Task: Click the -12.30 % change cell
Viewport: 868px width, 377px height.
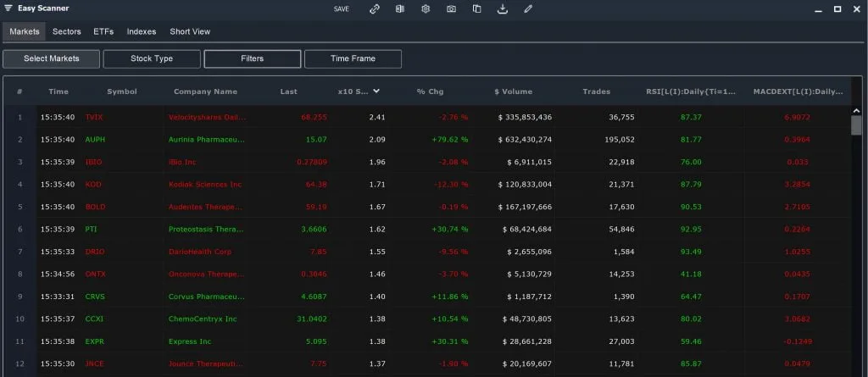Action: pos(451,185)
